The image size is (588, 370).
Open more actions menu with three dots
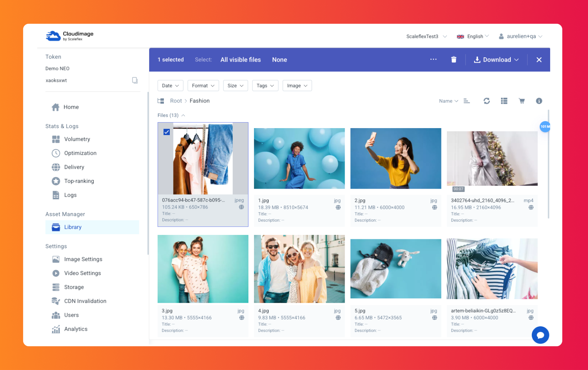click(433, 59)
